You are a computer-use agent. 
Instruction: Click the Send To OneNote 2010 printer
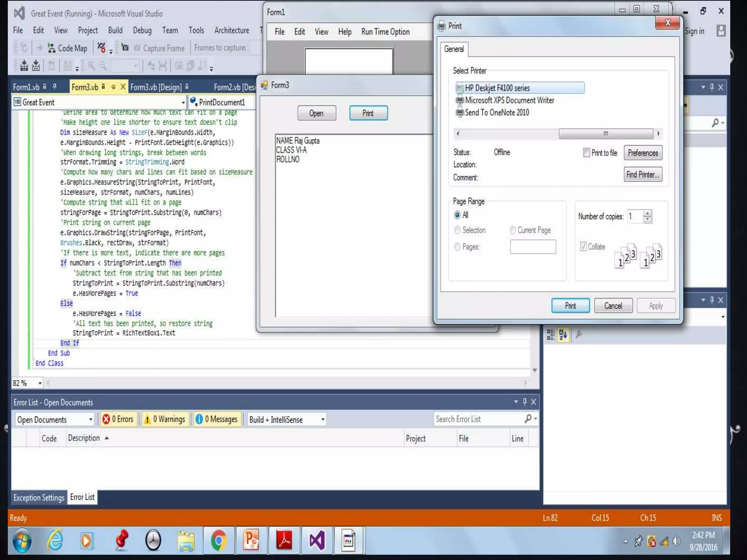[x=496, y=113]
